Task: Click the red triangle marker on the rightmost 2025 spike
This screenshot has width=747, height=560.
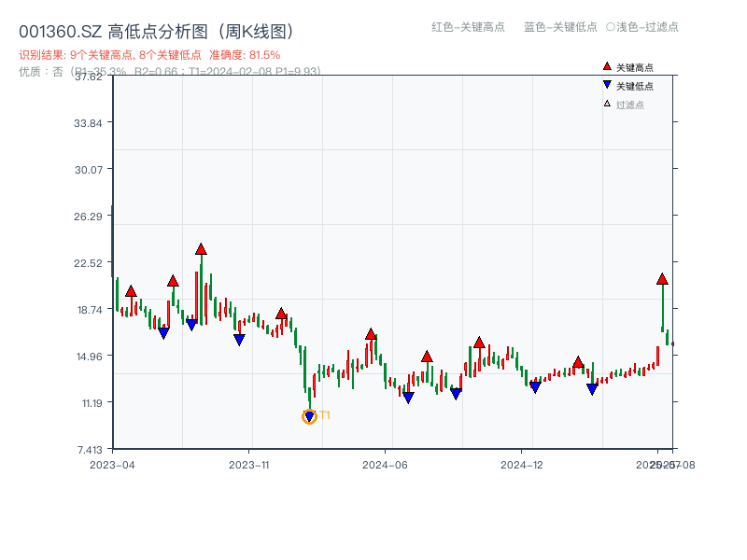Action: [661, 279]
